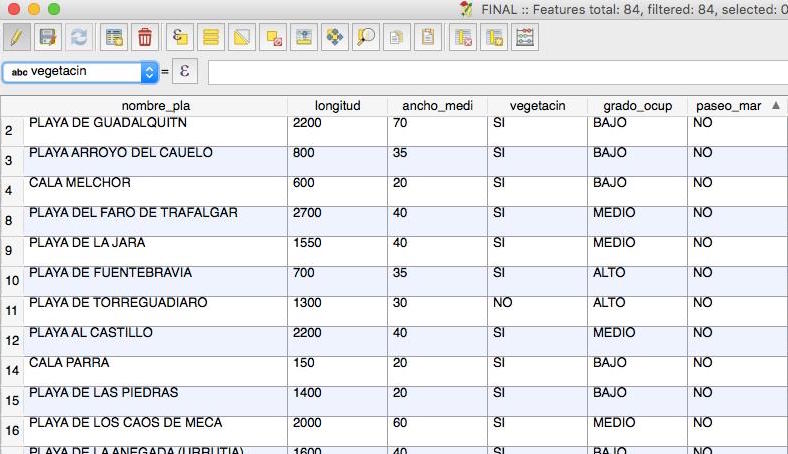788x454 pixels.
Task: Zoom map to the selected rows
Action: 366,38
